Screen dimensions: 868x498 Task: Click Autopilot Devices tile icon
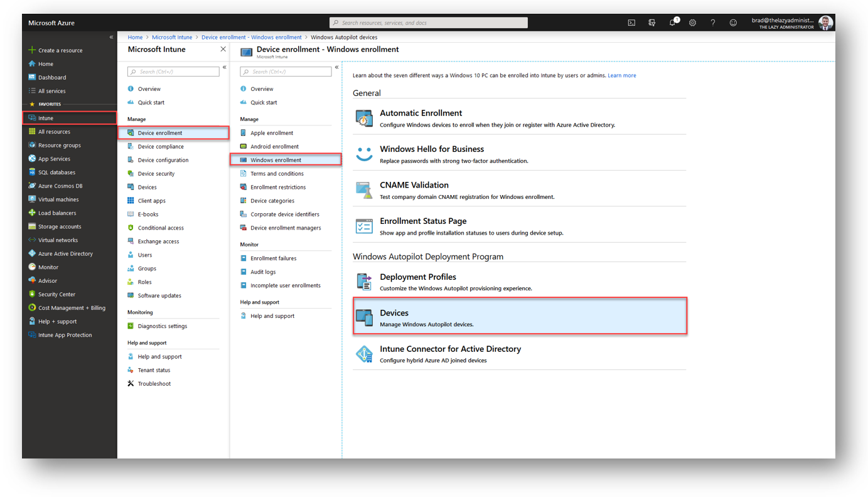coord(364,317)
